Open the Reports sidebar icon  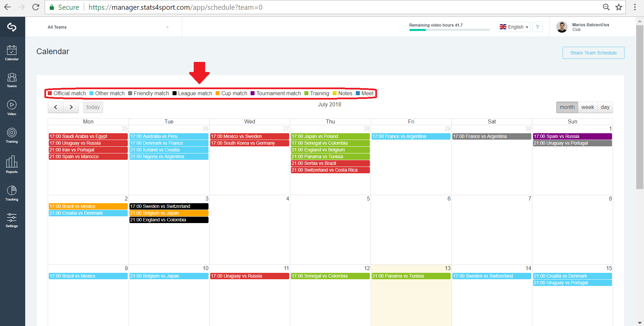point(12,165)
